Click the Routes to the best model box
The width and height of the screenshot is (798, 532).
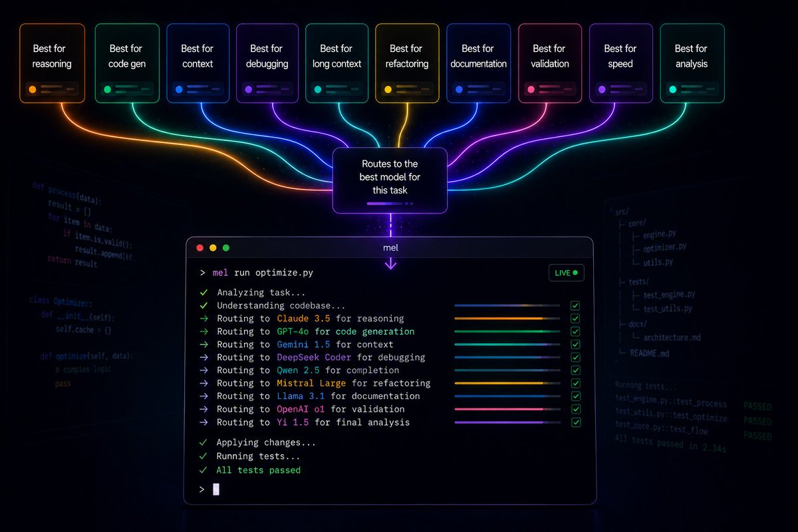pos(390,180)
